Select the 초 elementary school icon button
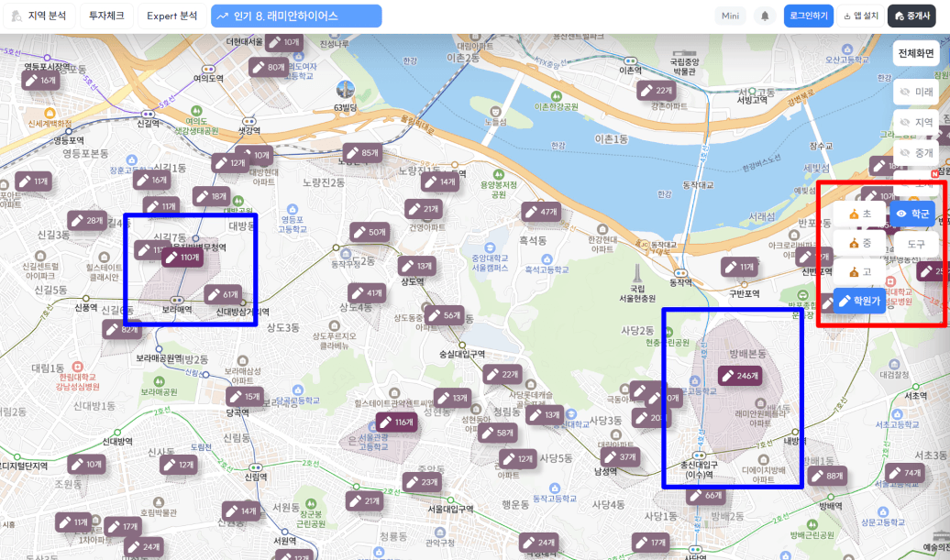This screenshot has height=560, width=950. click(x=859, y=214)
